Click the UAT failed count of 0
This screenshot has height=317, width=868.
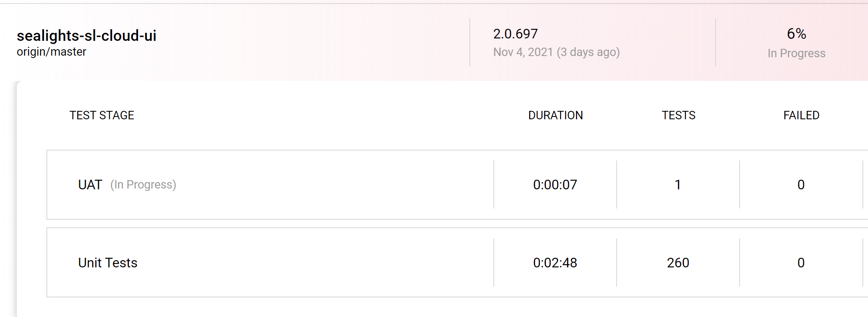[x=801, y=185]
